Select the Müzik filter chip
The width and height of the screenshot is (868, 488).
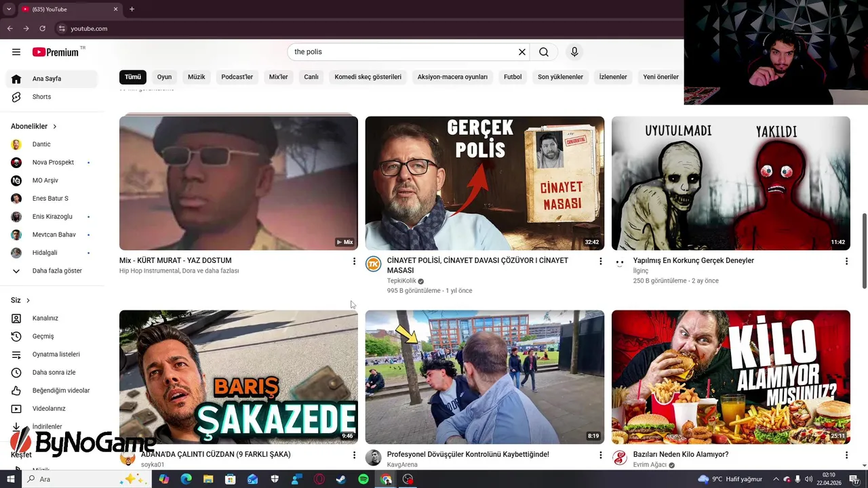tap(197, 77)
